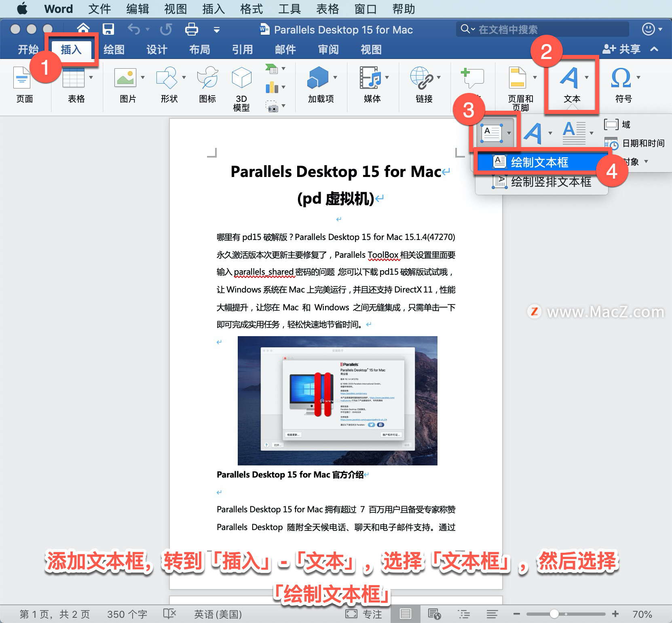672x623 pixels.
Task: Open the 工具 menu in menu bar
Action: click(290, 8)
